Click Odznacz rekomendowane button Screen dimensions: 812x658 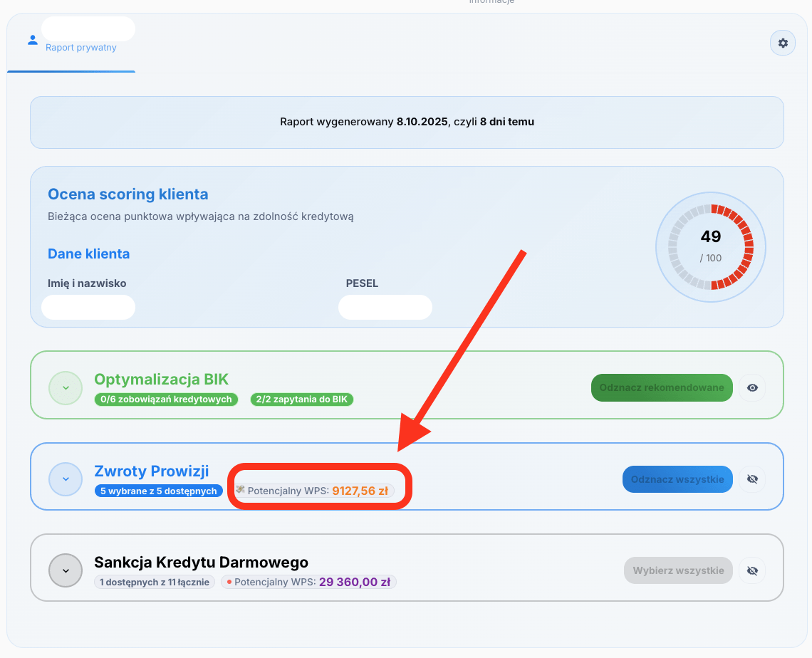click(662, 388)
